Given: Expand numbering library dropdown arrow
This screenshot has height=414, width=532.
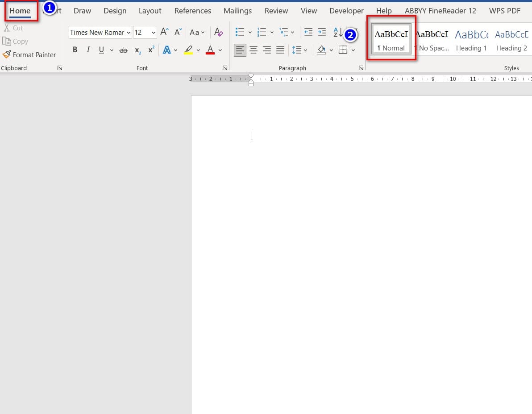Looking at the screenshot, I should 272,33.
